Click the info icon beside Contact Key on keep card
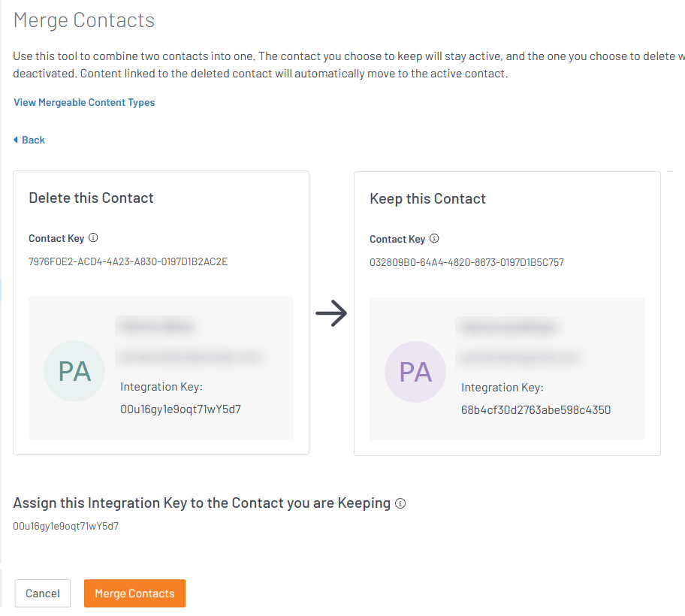This screenshot has width=685, height=616. click(x=434, y=238)
